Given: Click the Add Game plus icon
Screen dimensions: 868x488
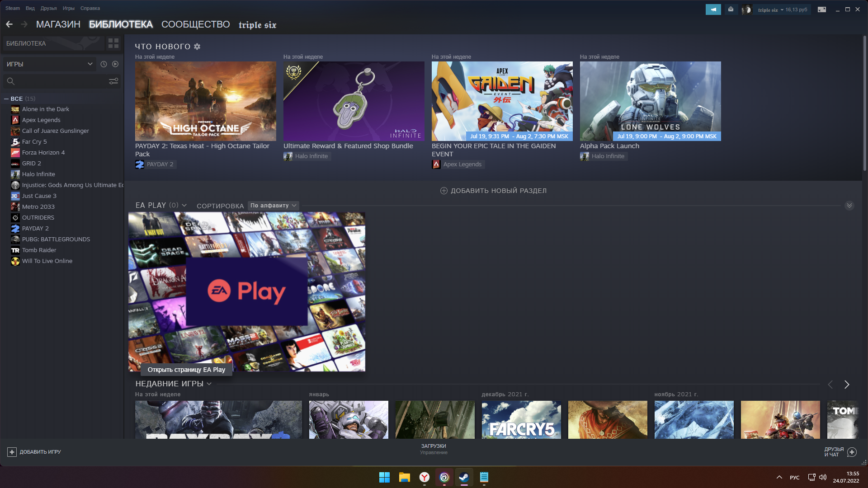Looking at the screenshot, I should [x=12, y=452].
